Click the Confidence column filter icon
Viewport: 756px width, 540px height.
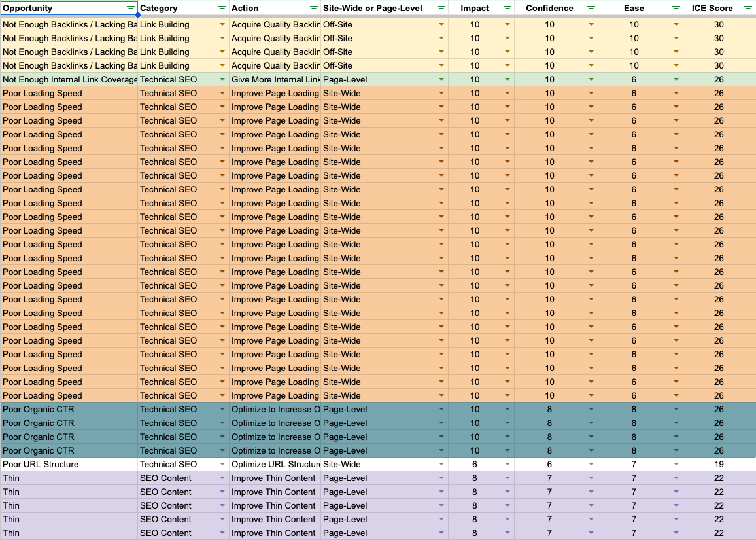(x=591, y=9)
